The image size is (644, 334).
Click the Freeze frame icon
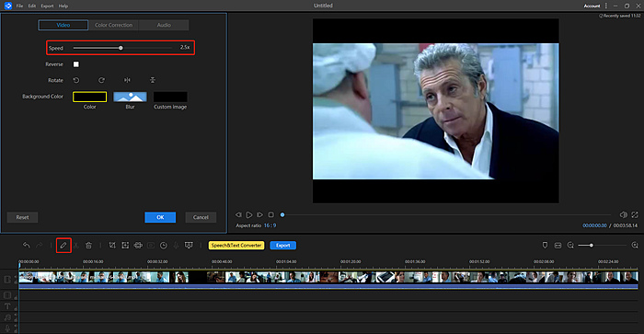pyautogui.click(x=151, y=246)
